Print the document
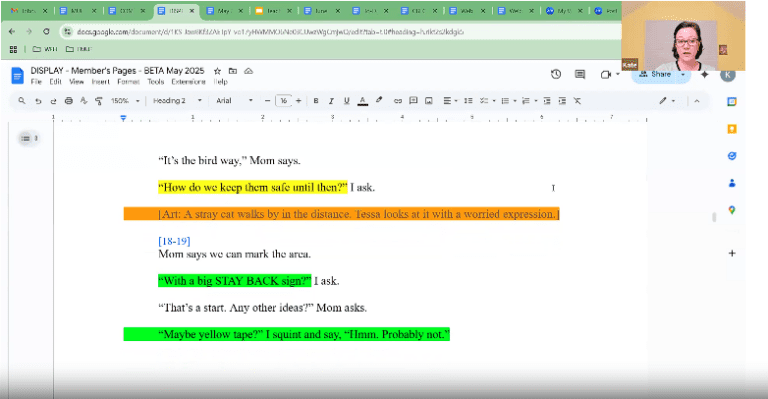This screenshot has height=399, width=768. [x=69, y=101]
